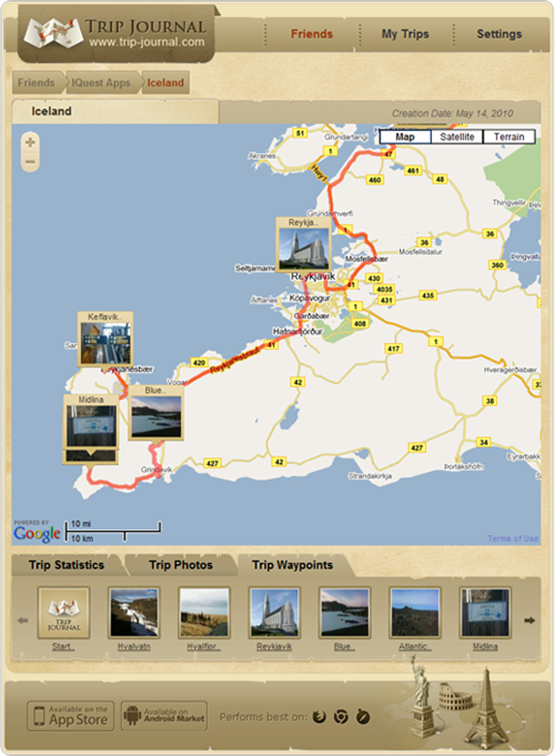Viewport: 555px width, 756px height.
Task: Click the IQuest Apps breadcrumb
Action: point(101,83)
